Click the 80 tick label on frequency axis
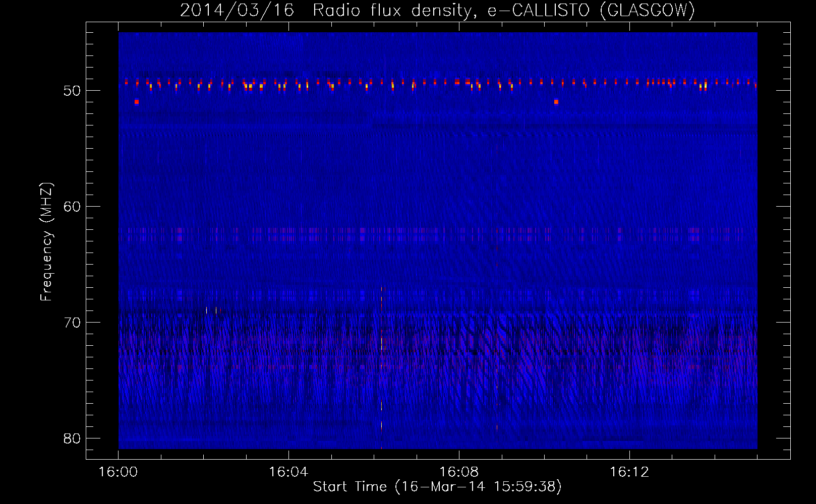 pos(73,438)
